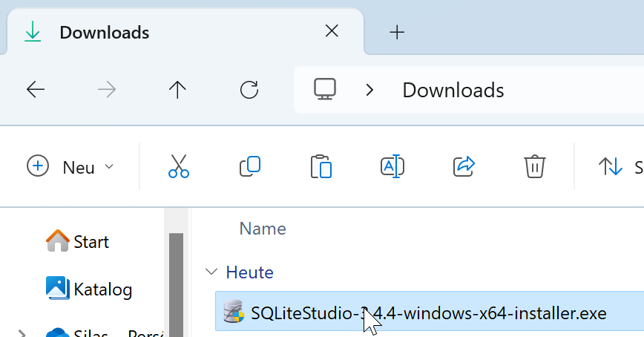Click the Copy icon in toolbar
Image resolution: width=644 pixels, height=337 pixels.
[249, 166]
